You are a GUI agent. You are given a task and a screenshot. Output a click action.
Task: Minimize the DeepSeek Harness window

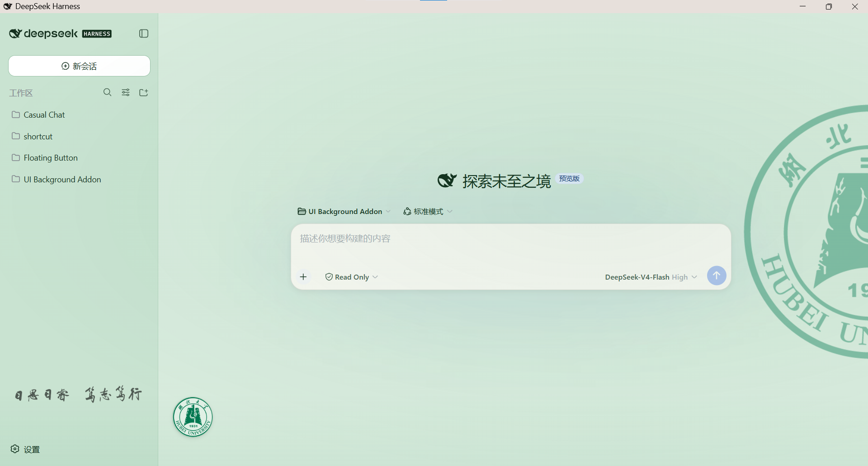click(x=803, y=6)
